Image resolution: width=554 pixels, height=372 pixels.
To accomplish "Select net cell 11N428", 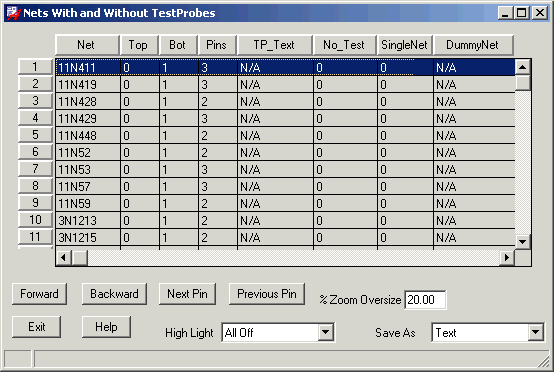I will 88,101.
